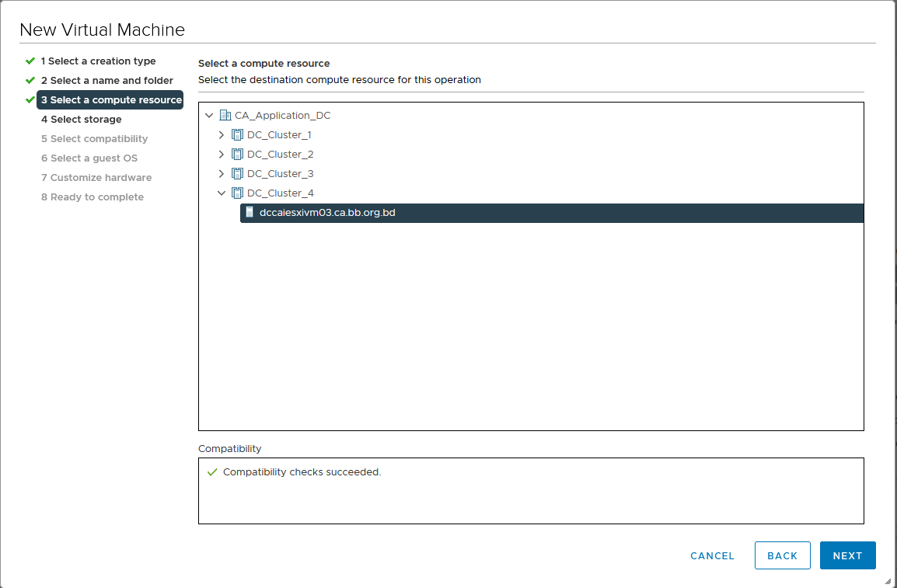This screenshot has width=897, height=588.
Task: Expand the DC_Cluster_3 tree node
Action: pyautogui.click(x=222, y=174)
